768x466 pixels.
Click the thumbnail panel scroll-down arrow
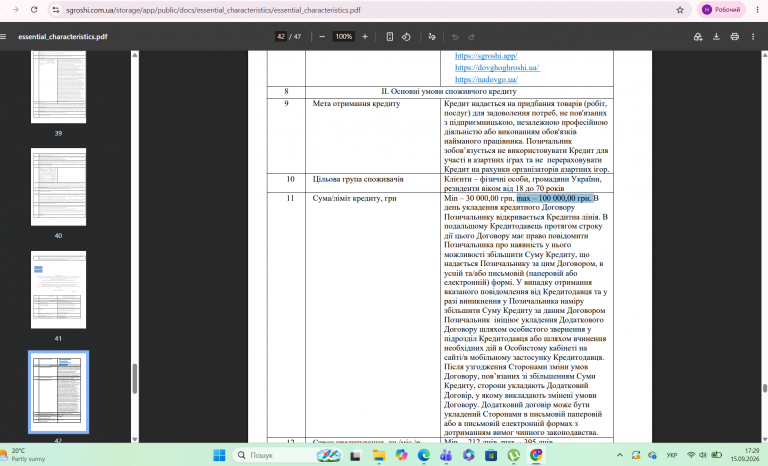[x=135, y=440]
